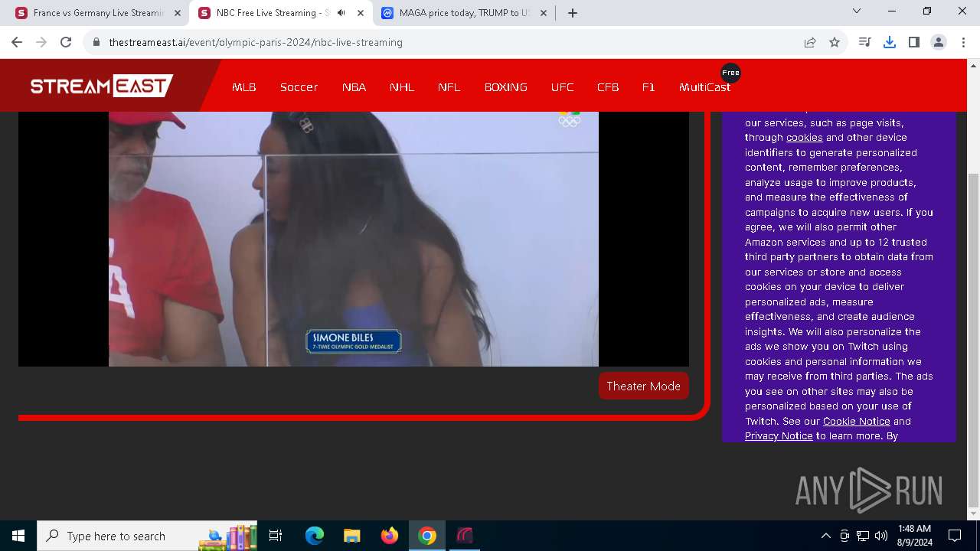This screenshot has width=980, height=551.
Task: Open the red app icon beside Chrome on taskbar
Action: click(465, 536)
